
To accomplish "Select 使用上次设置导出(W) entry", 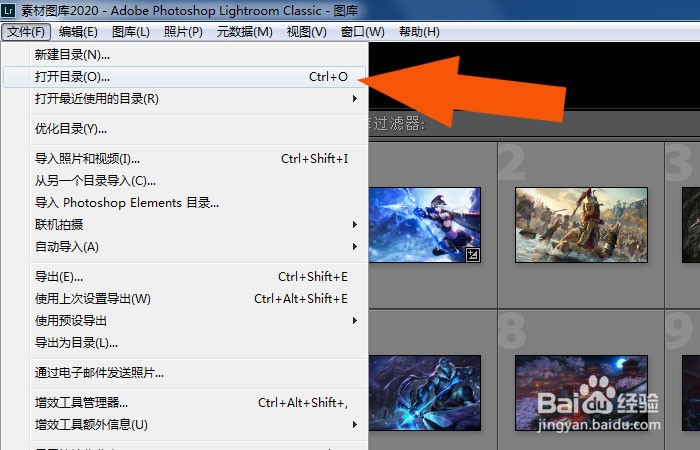I will tap(184, 299).
